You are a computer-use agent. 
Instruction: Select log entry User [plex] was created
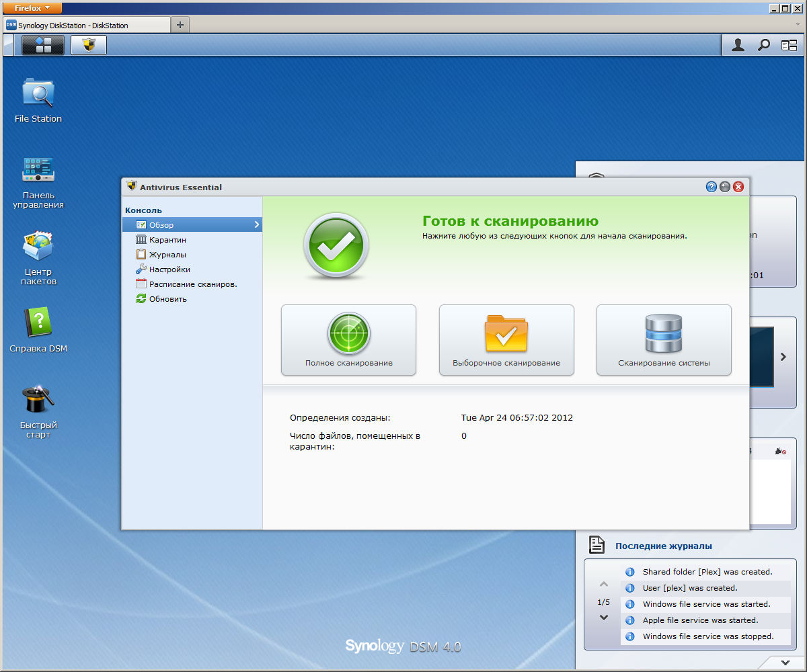click(x=705, y=588)
